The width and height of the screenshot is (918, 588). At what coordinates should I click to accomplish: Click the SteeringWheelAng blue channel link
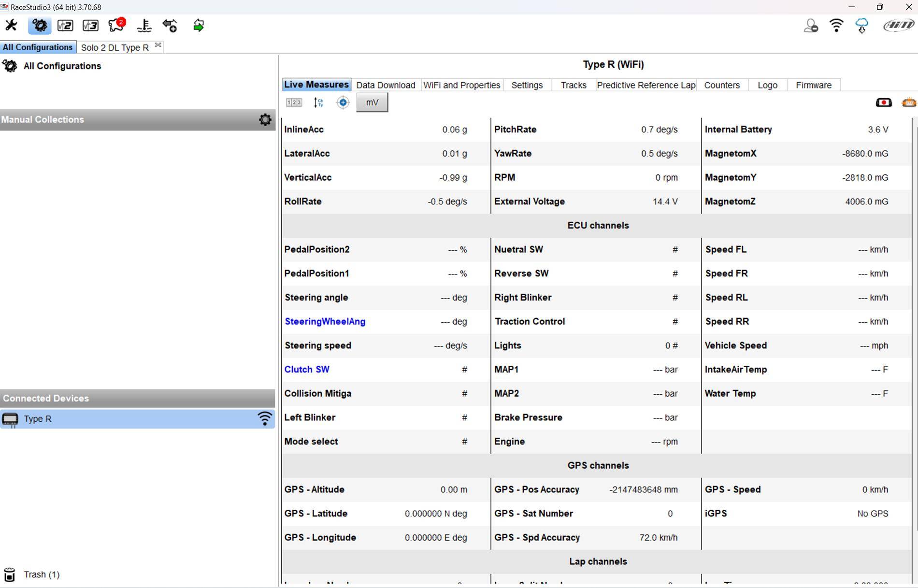pos(325,321)
